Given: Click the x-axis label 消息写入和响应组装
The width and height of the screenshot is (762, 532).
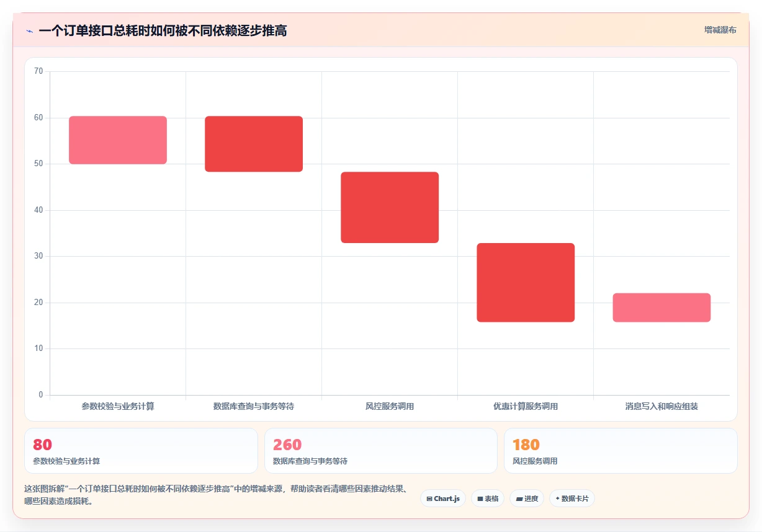Looking at the screenshot, I should coord(661,407).
